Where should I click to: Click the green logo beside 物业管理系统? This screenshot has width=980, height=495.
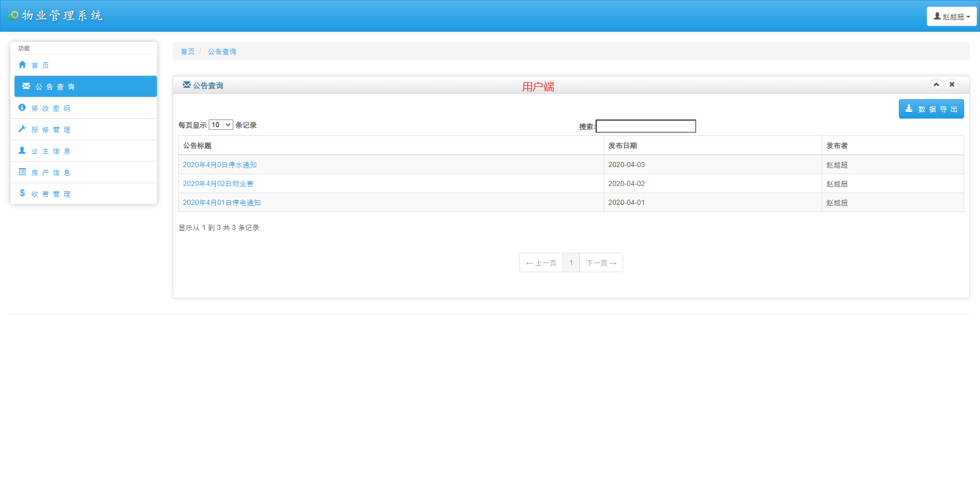click(14, 15)
